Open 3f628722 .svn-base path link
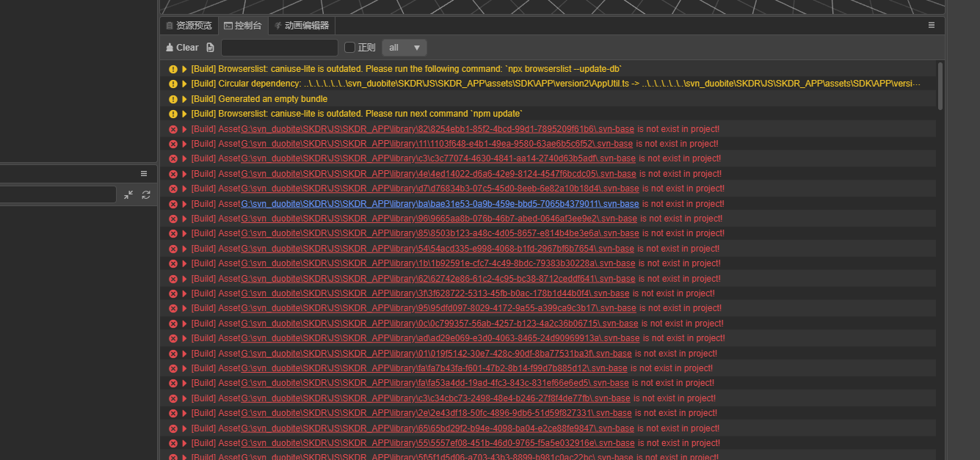Screen dimensions: 980x460 click(435, 293)
